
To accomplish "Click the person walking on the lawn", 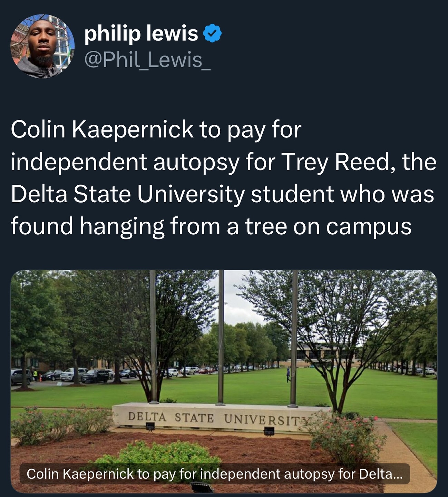I will (x=289, y=375).
